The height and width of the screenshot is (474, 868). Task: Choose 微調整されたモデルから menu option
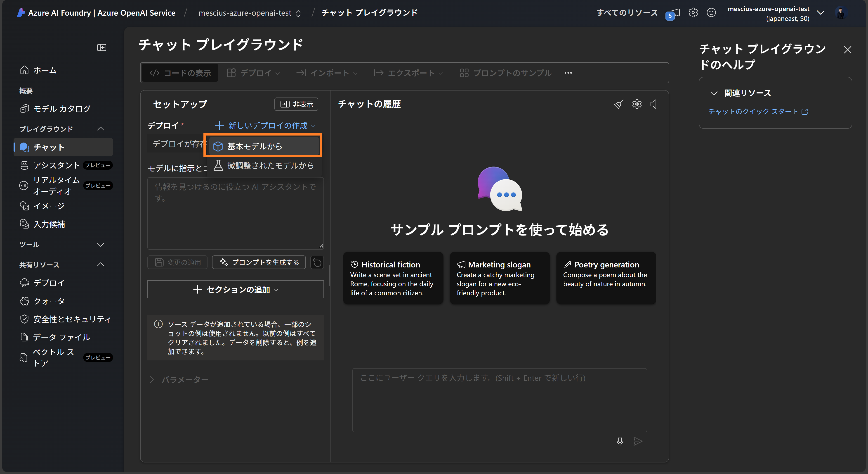point(264,166)
